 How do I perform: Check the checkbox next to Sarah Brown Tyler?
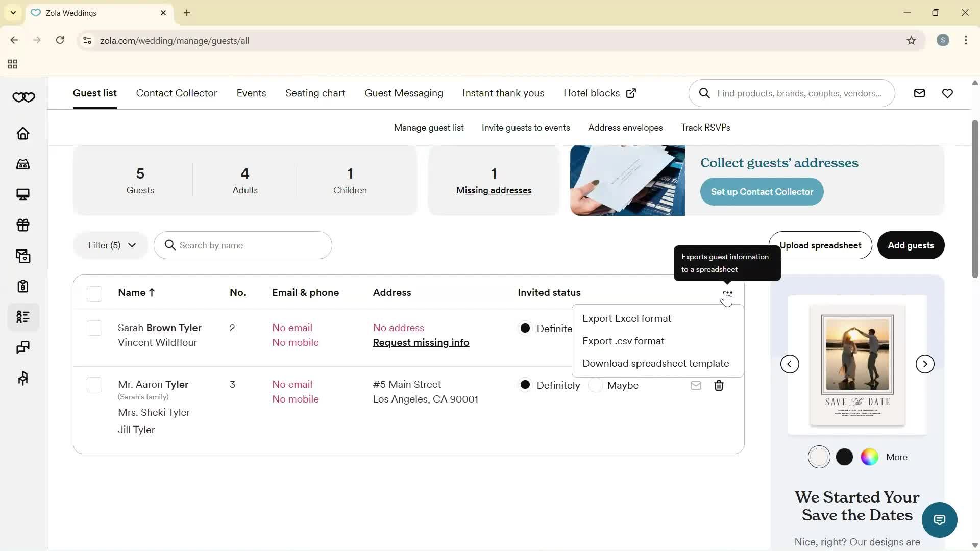tap(94, 328)
